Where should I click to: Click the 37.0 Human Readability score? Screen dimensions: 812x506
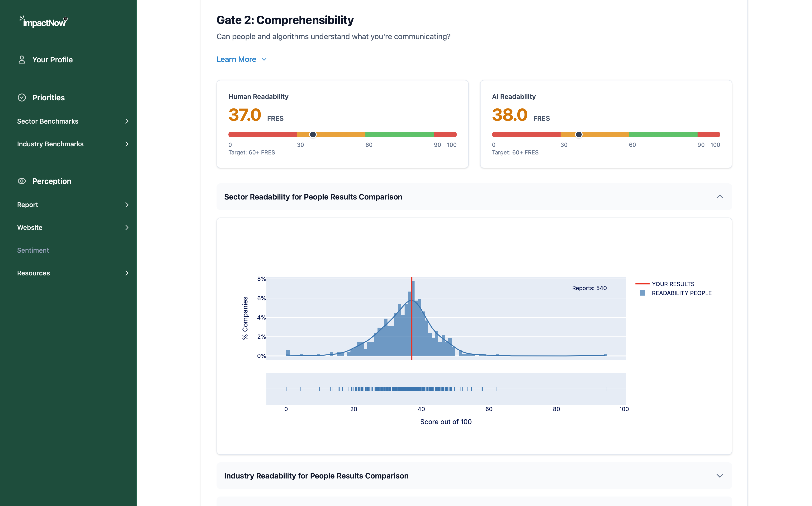pyautogui.click(x=245, y=115)
